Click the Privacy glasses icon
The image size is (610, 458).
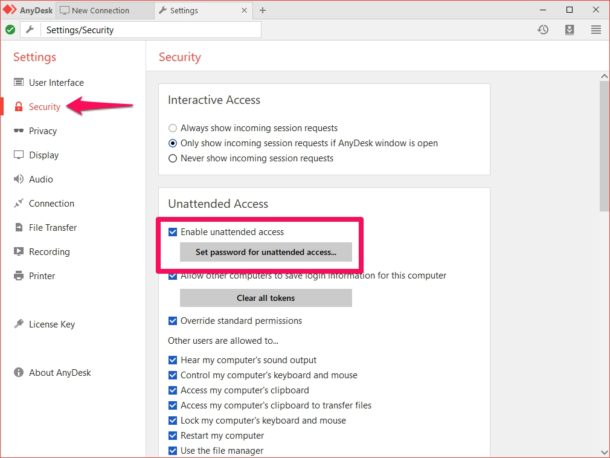pos(19,130)
